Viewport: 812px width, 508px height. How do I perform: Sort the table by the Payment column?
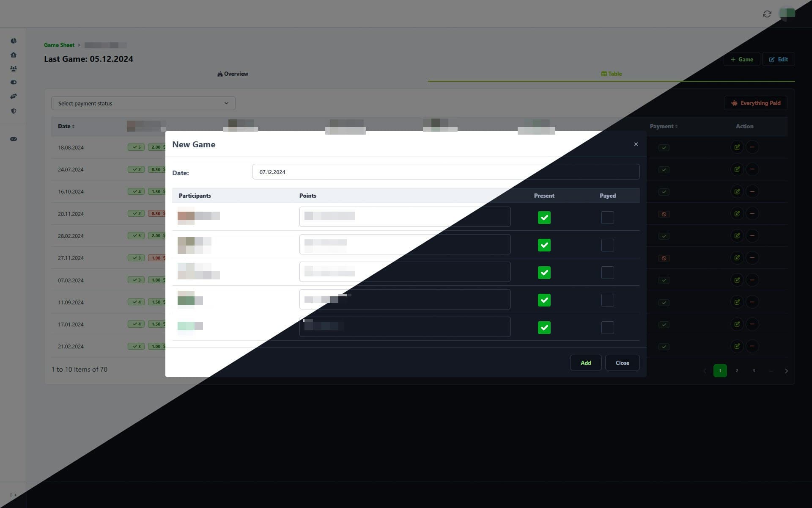click(x=663, y=126)
